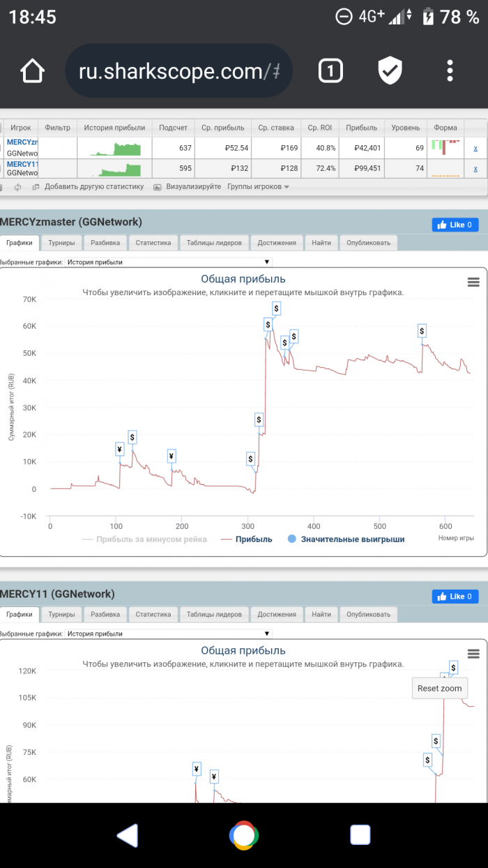Image resolution: width=488 pixels, height=868 pixels.
Task: Toggle Прибыль за минусом рейка legend series
Action: [x=144, y=539]
